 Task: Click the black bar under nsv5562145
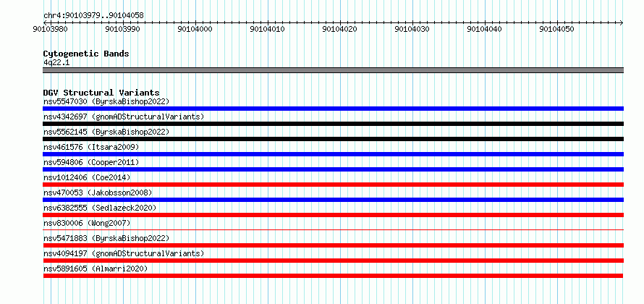(333, 139)
